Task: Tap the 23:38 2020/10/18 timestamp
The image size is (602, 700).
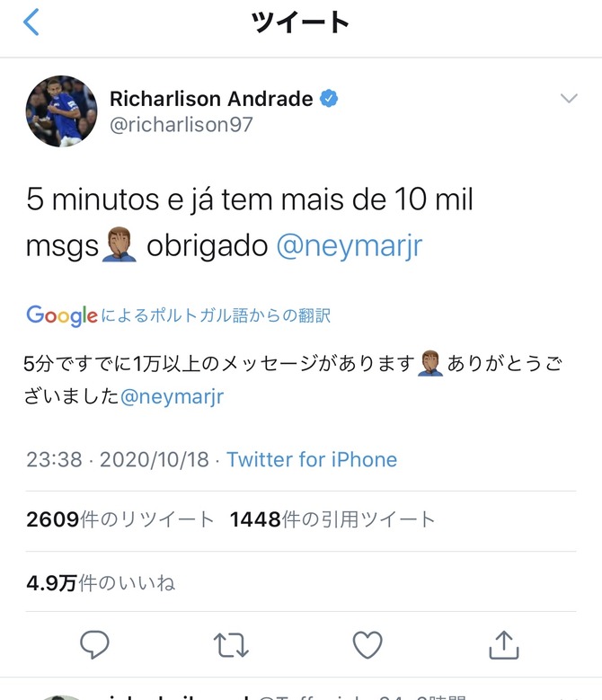Action: click(118, 459)
